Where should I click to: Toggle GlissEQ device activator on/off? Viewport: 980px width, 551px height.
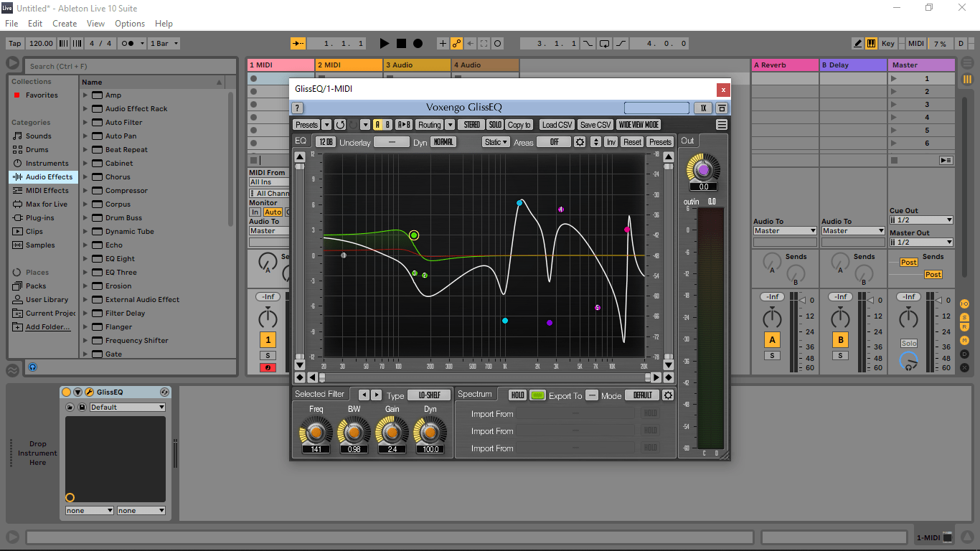(x=67, y=392)
